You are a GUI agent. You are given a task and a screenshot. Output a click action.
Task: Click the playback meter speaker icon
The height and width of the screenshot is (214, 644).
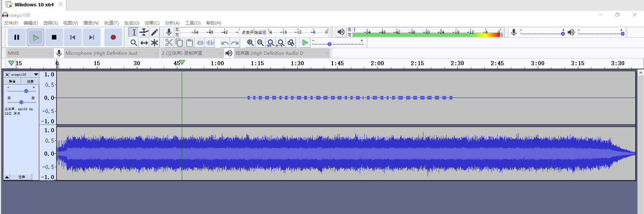pyautogui.click(x=341, y=32)
